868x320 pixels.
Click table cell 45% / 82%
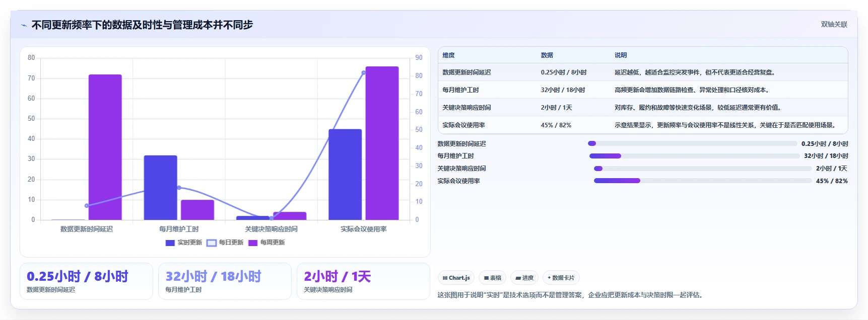pos(556,125)
